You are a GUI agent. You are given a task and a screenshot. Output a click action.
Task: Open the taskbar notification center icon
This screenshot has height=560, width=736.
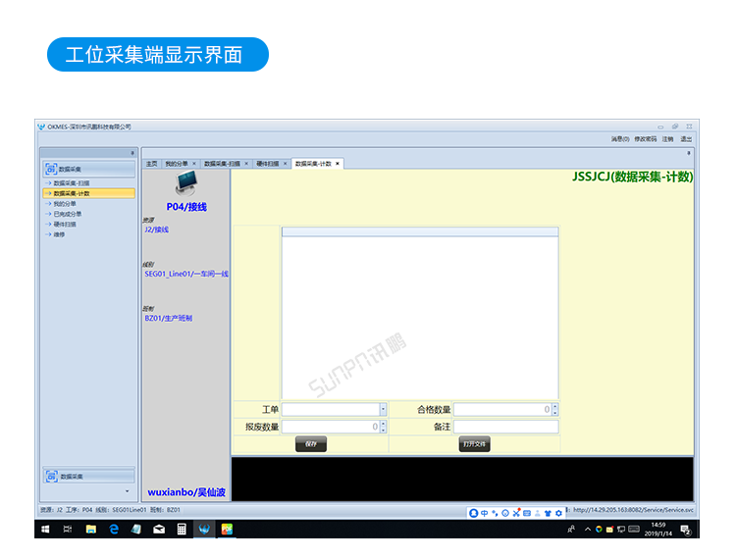(x=685, y=529)
